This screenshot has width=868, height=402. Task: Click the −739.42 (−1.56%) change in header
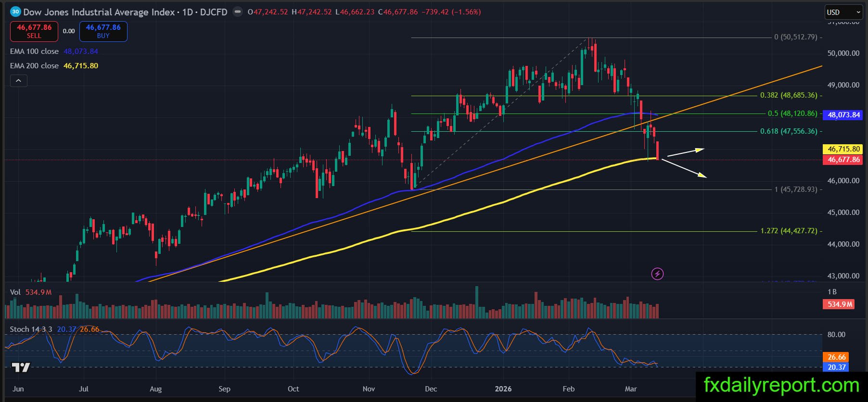pyautogui.click(x=451, y=12)
